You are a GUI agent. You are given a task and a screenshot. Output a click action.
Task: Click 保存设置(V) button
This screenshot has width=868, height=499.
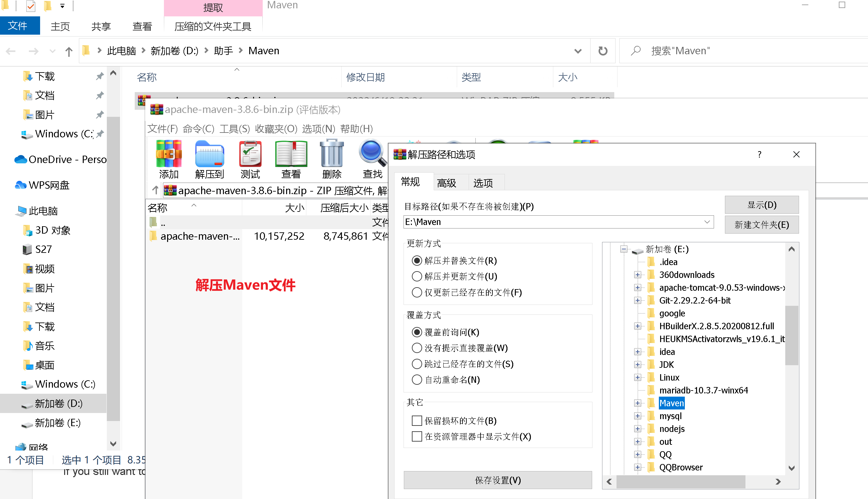click(x=498, y=480)
